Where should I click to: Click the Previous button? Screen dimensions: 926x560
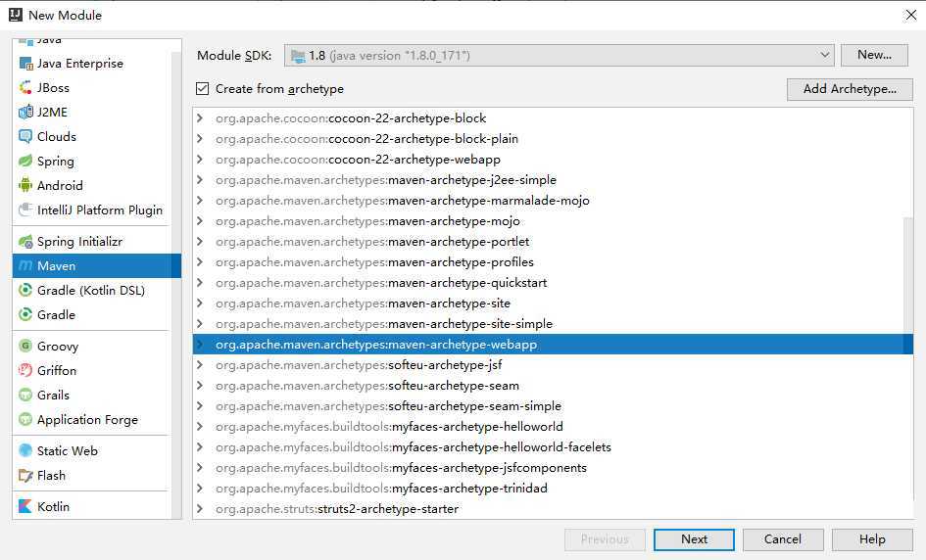[605, 539]
